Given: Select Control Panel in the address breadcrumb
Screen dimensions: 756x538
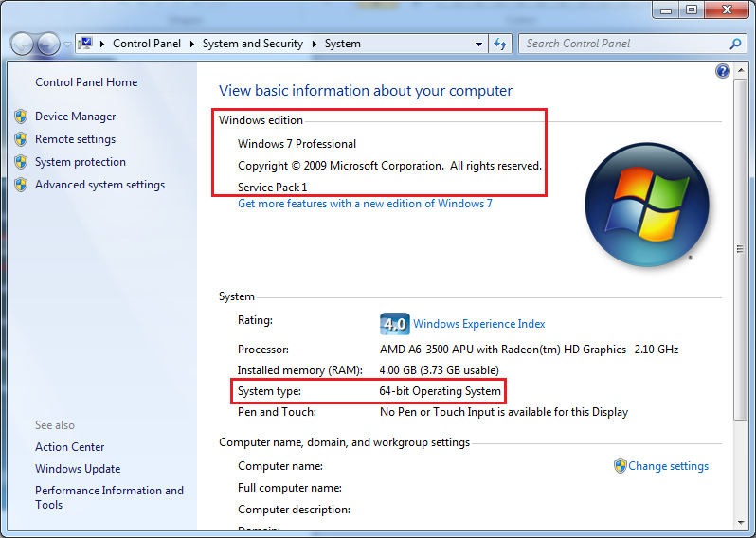Looking at the screenshot, I should pos(147,44).
